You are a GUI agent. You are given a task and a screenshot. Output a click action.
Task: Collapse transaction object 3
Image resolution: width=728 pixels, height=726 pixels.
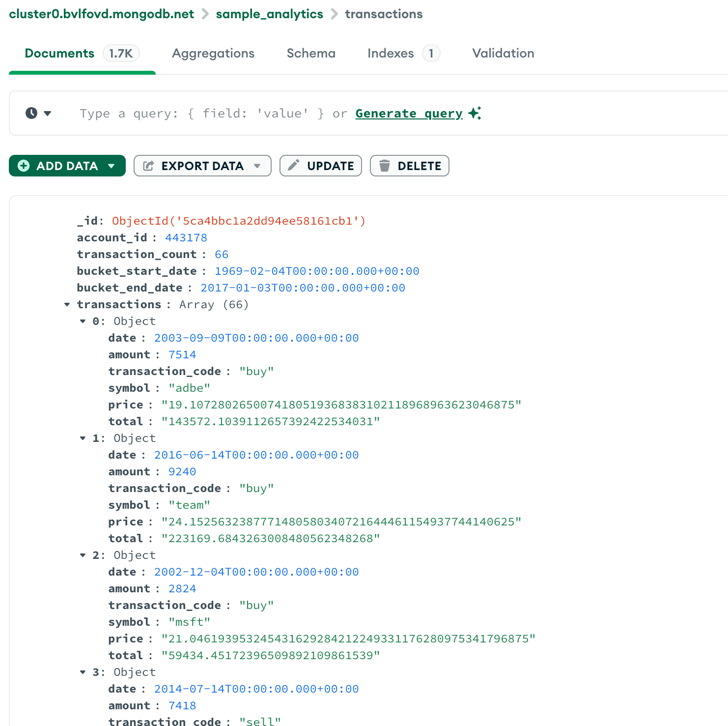(83, 672)
